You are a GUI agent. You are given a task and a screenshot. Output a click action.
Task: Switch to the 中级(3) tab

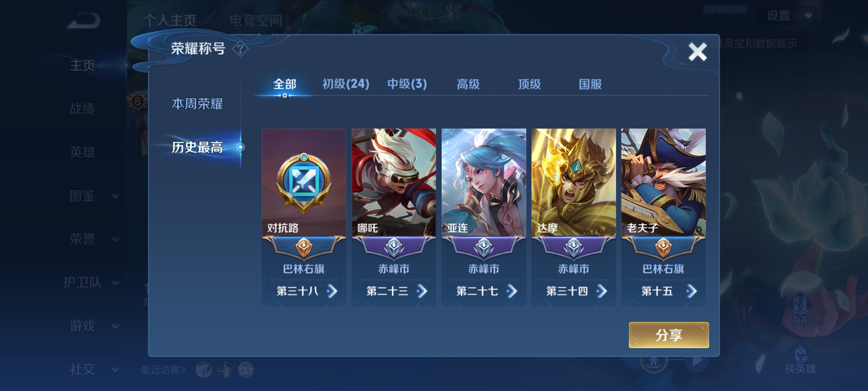(407, 84)
